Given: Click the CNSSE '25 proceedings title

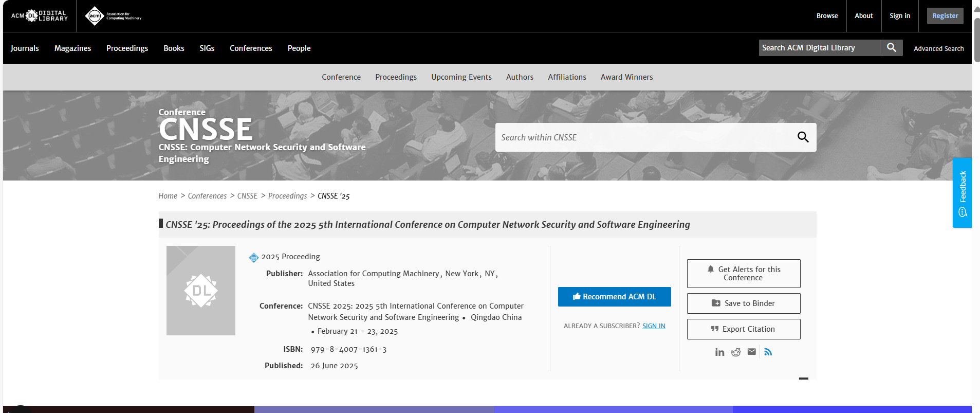Looking at the screenshot, I should click(x=428, y=225).
